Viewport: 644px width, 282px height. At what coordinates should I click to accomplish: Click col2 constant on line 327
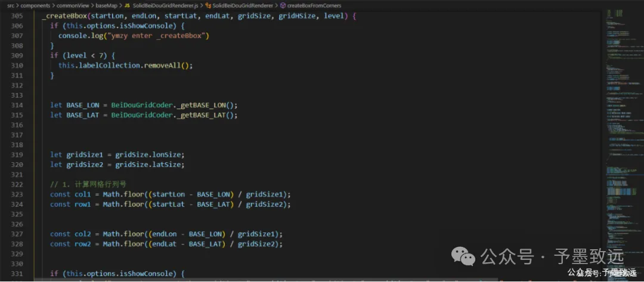click(82, 234)
